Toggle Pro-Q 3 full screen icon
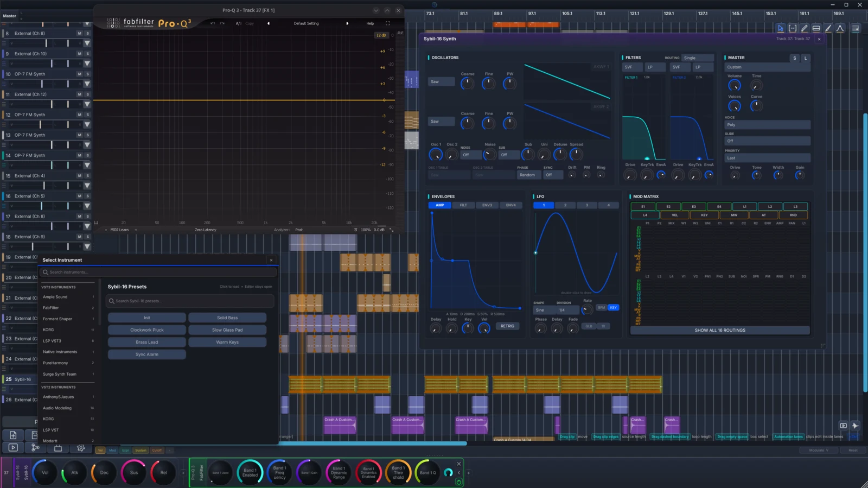The width and height of the screenshot is (868, 488). point(387,23)
